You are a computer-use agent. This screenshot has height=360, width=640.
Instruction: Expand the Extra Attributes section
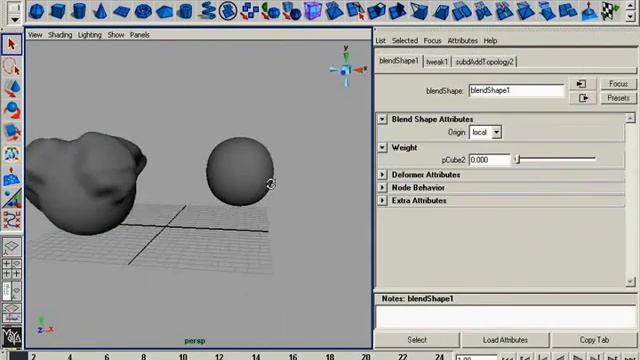pos(382,201)
